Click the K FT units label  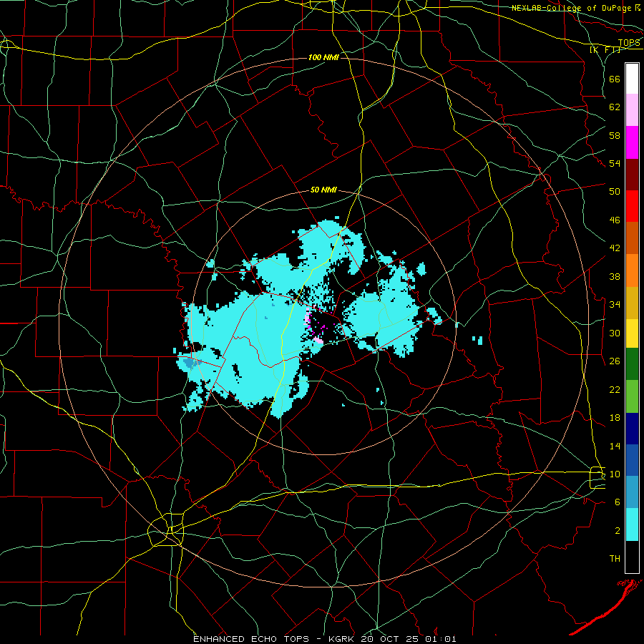[x=605, y=50]
